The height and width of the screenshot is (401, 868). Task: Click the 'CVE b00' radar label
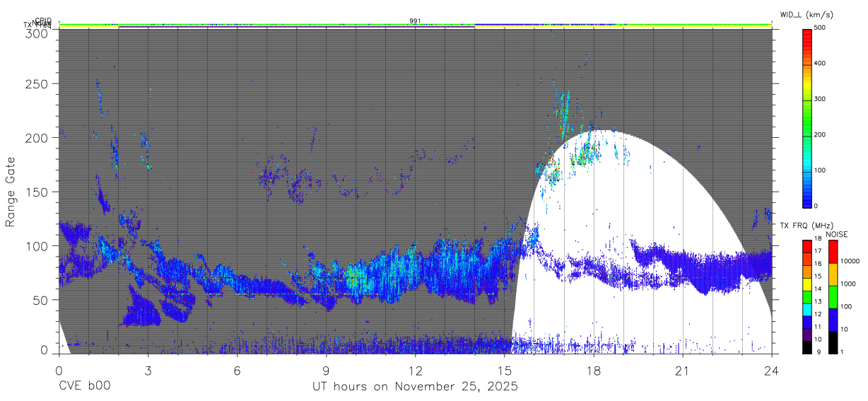coord(84,386)
